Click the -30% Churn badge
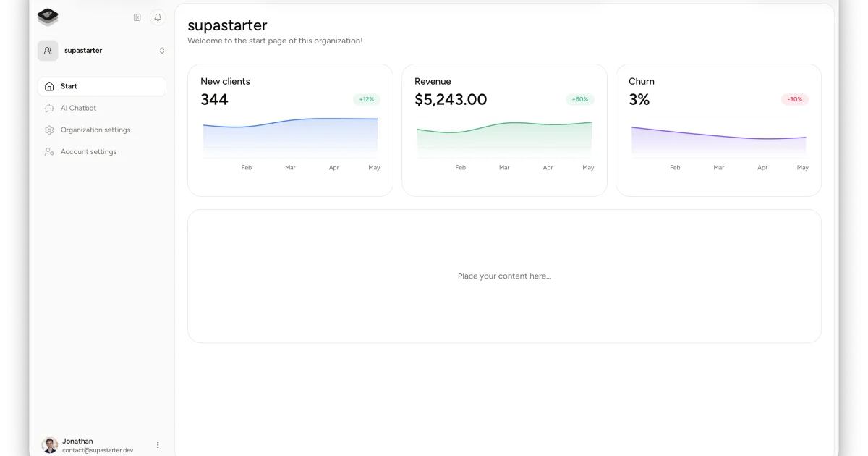The width and height of the screenshot is (868, 456). [795, 99]
